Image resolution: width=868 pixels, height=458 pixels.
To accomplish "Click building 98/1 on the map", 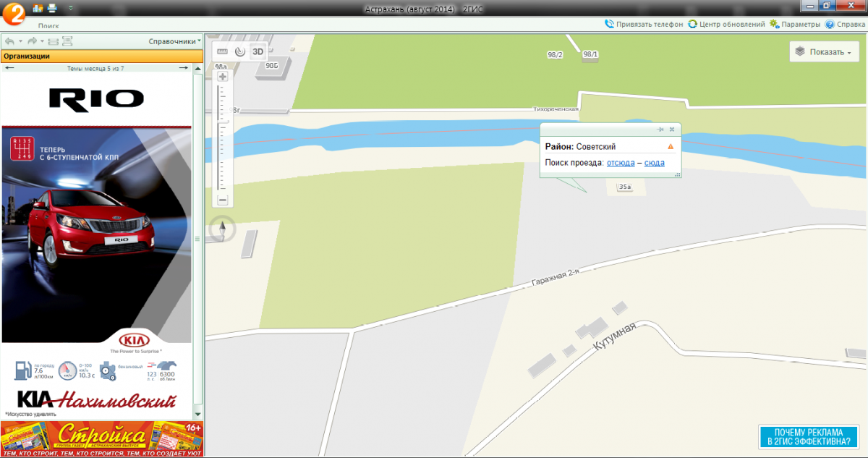I will tap(591, 55).
